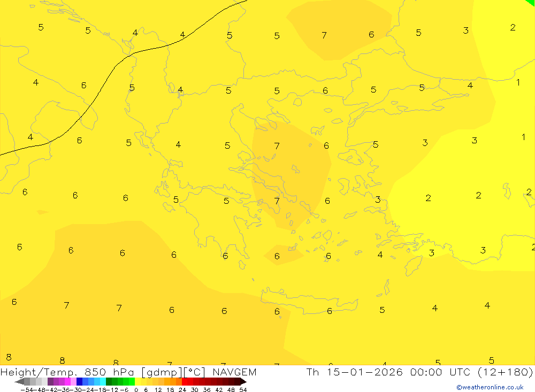Click the '[gdmp][°C]' units label
Screen dimensions: 535x392
[x=173, y=372]
